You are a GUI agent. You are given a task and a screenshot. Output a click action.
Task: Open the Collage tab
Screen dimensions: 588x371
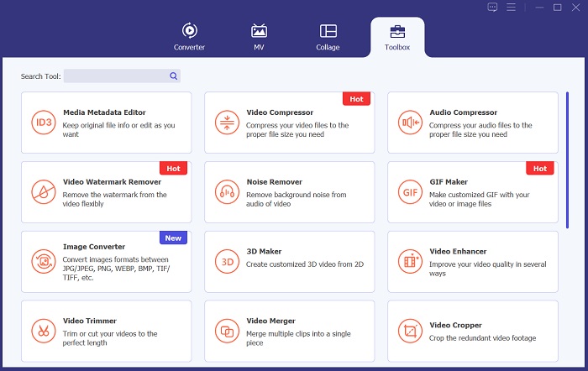(328, 37)
